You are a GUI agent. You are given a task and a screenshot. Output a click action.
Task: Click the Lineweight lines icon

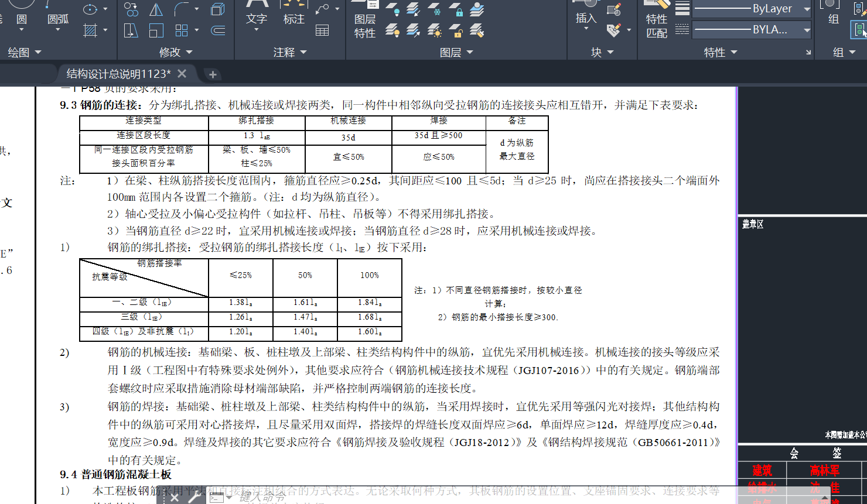(682, 9)
